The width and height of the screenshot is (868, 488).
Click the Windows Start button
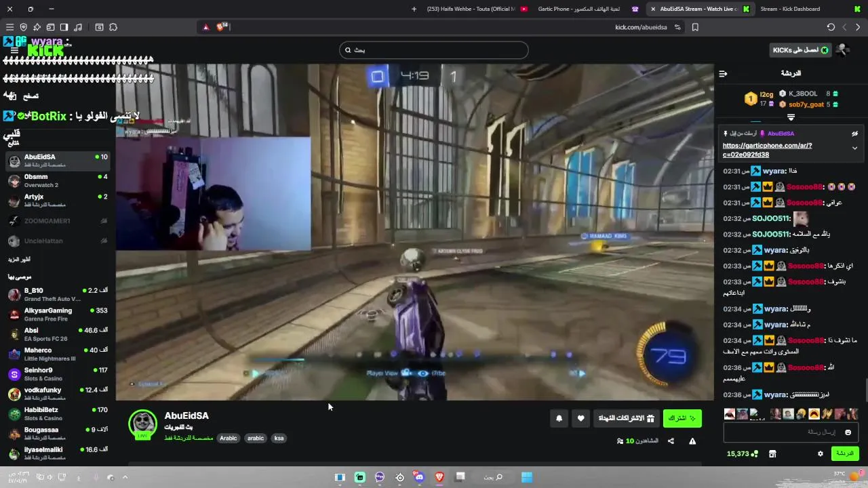527,477
